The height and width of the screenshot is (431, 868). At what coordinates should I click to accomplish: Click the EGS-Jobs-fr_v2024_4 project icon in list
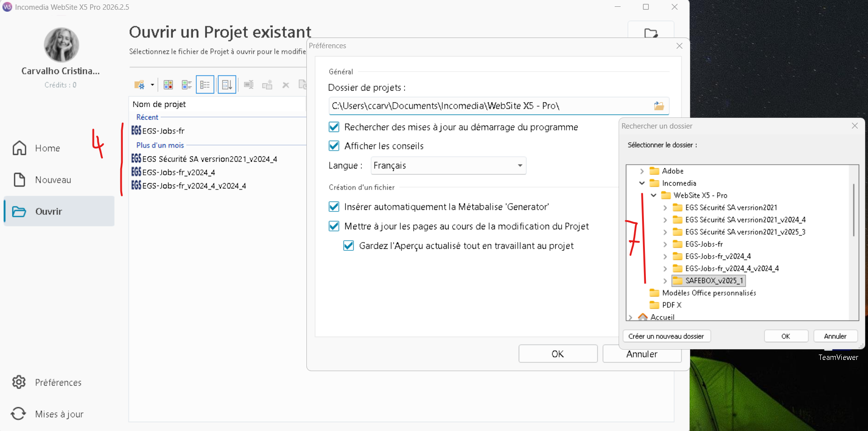click(136, 172)
